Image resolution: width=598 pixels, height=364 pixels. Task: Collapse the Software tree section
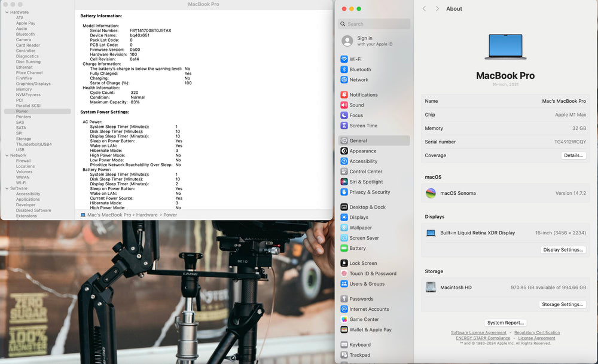point(7,188)
